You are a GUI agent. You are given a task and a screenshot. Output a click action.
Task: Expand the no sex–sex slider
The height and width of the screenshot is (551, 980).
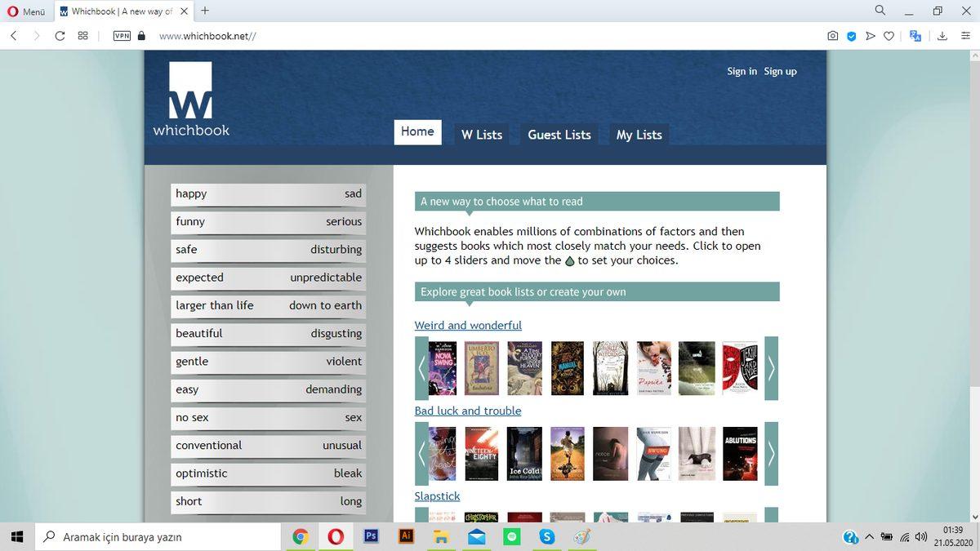(x=268, y=417)
